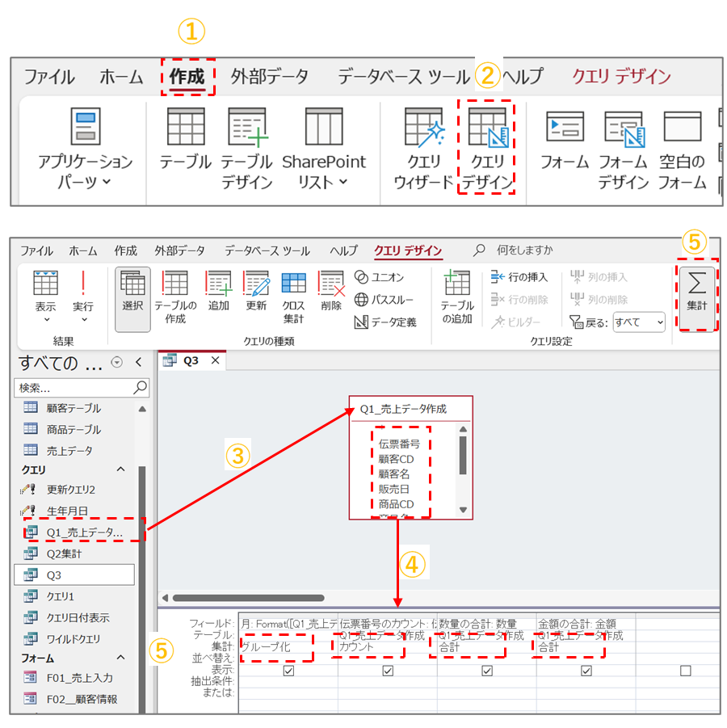The image size is (727, 728).
Task: Uncheck 表示 checkbox for 月 column
Action: [x=288, y=671]
